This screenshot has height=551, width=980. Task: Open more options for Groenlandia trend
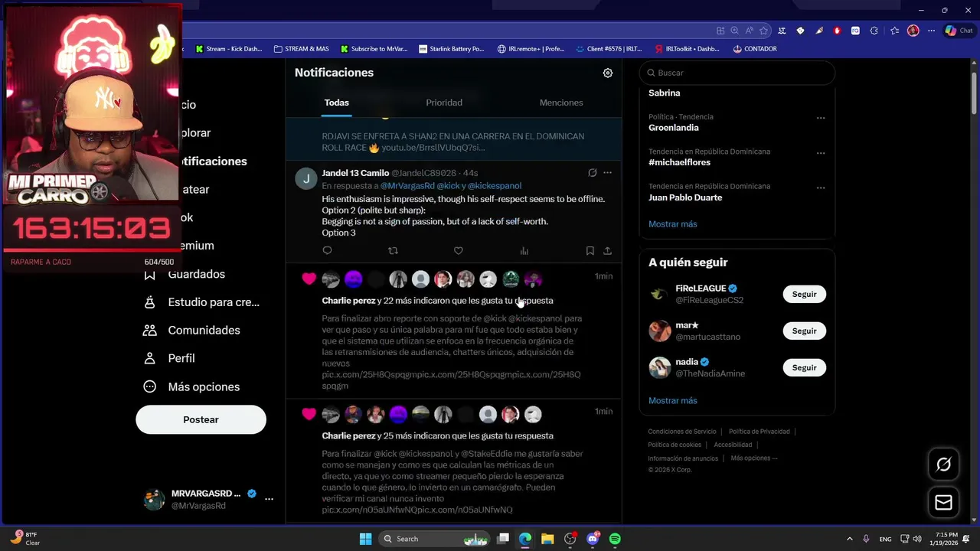[821, 119]
